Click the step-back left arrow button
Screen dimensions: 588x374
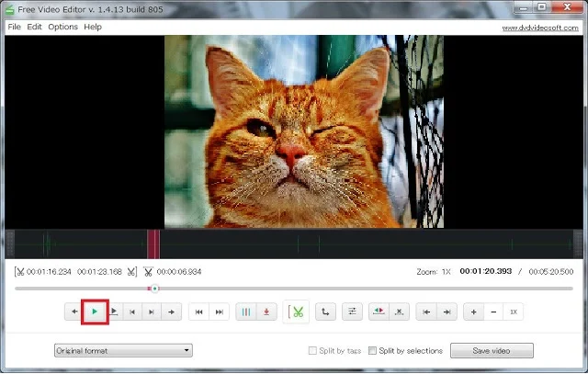(x=74, y=312)
